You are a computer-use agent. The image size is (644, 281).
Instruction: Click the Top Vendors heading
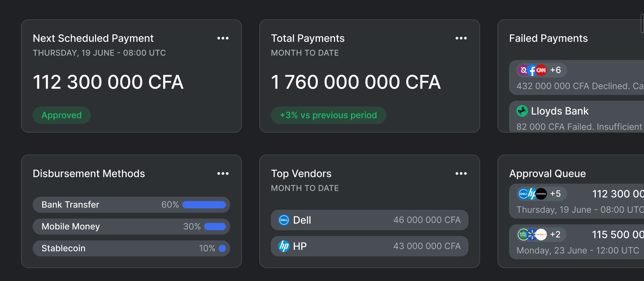301,174
